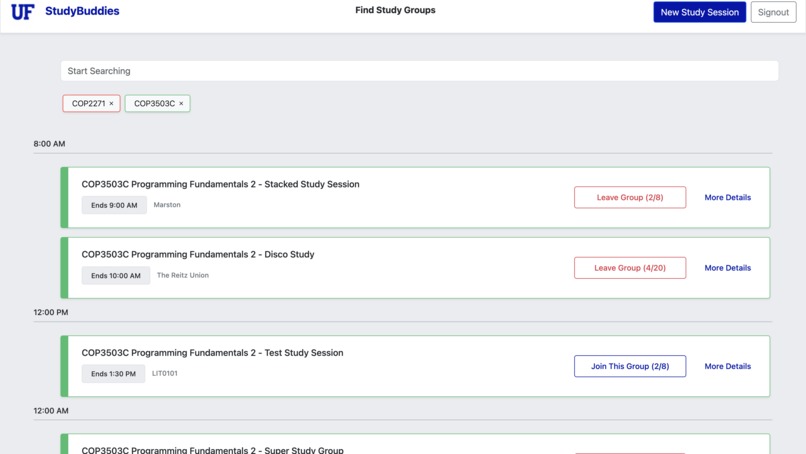This screenshot has width=806, height=454.
Task: Click the Ends 9:00 AM badge
Action: click(x=114, y=205)
